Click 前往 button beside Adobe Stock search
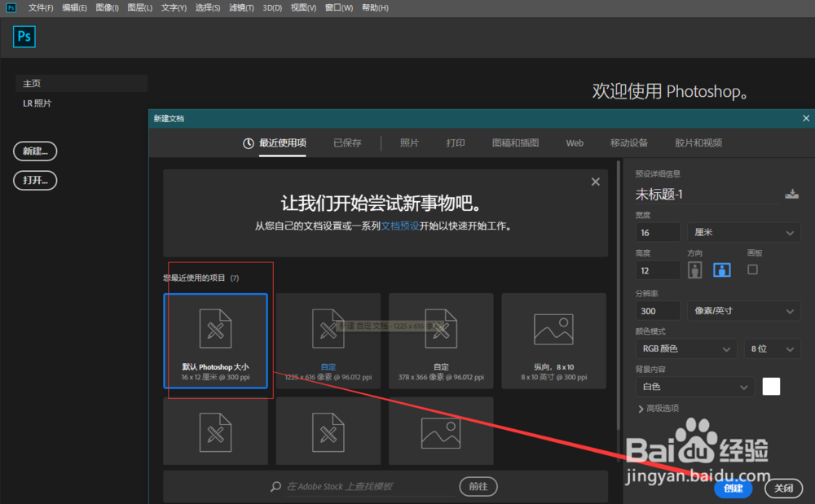Viewport: 815px width, 504px height. coord(478,486)
